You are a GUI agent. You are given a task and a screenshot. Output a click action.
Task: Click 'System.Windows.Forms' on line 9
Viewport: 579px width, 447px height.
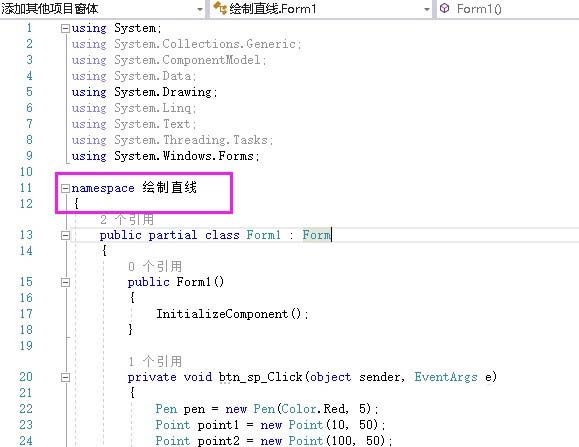184,156
